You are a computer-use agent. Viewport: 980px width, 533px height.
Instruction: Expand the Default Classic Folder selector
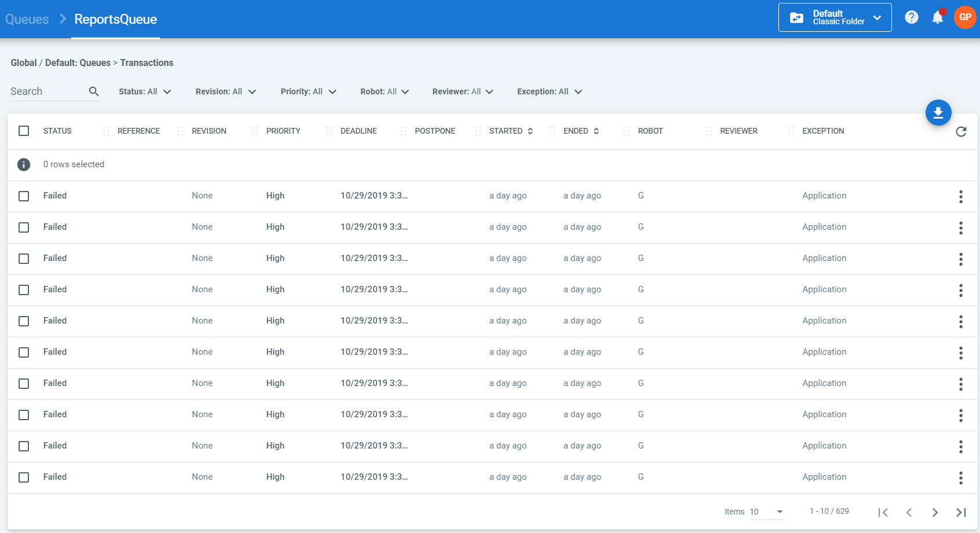click(x=835, y=17)
